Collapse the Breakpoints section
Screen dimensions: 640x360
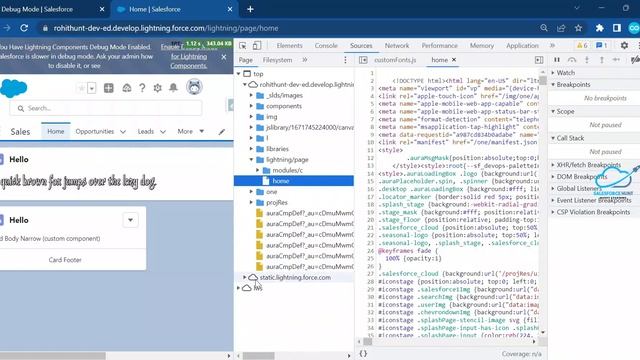[553, 84]
